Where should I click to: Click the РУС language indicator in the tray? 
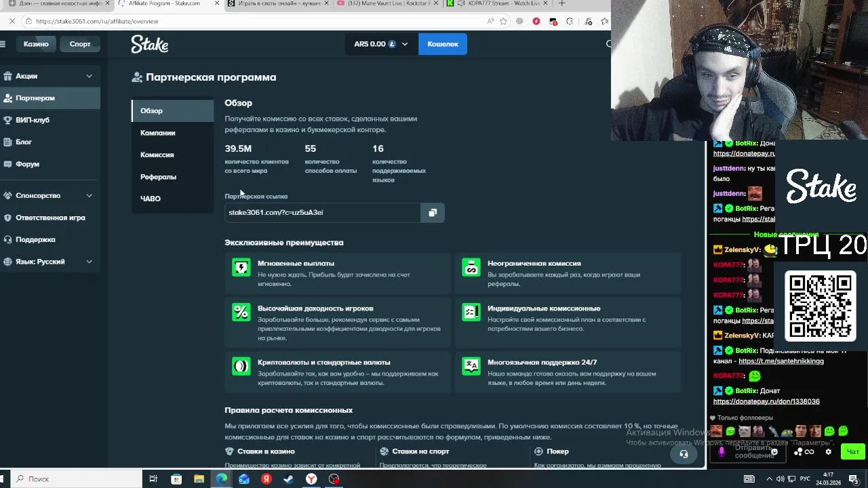pyautogui.click(x=805, y=479)
